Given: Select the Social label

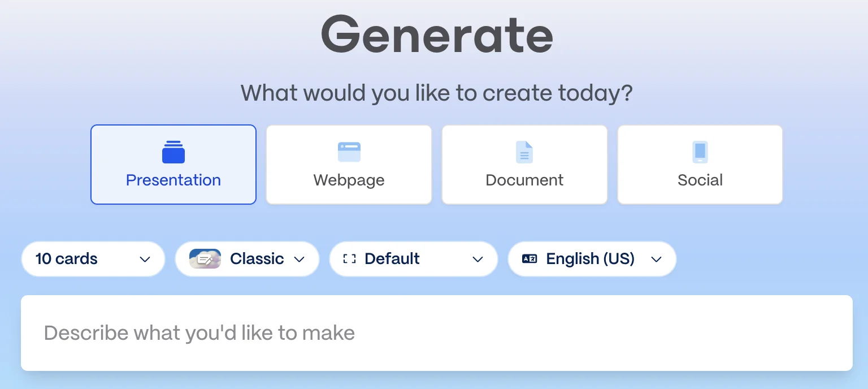Looking at the screenshot, I should point(700,180).
